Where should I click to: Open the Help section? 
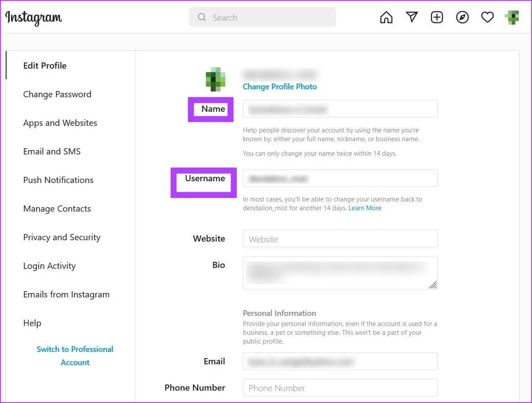[32, 323]
